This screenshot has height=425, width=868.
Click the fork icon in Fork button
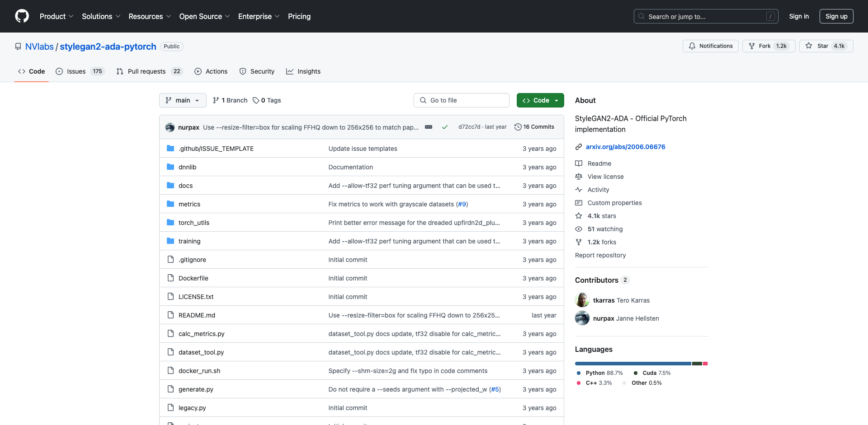click(x=752, y=46)
